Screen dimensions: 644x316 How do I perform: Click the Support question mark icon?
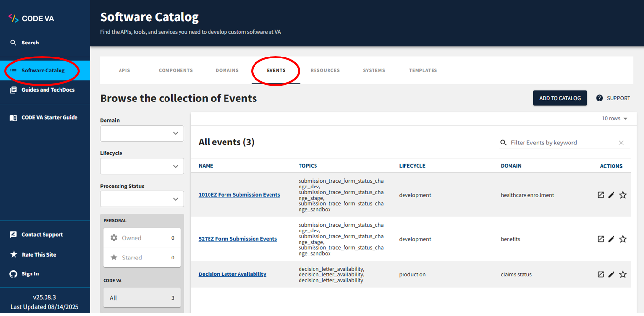[x=599, y=98]
